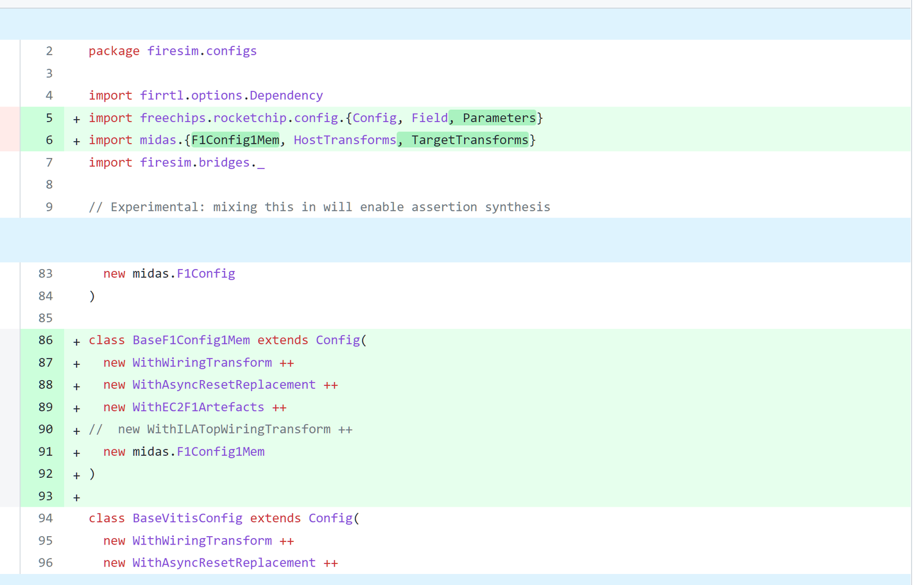
Task: Click 'BaseF1Config1Mem' class name
Action: click(191, 340)
